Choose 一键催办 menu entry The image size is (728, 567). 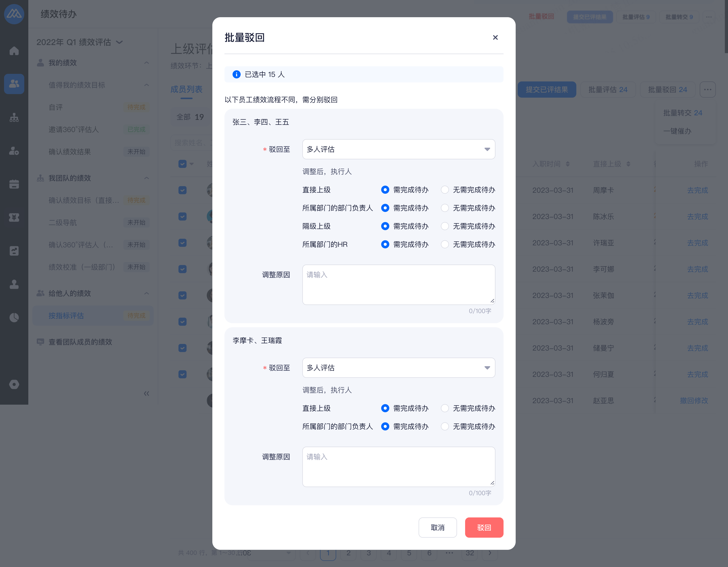coord(677,131)
